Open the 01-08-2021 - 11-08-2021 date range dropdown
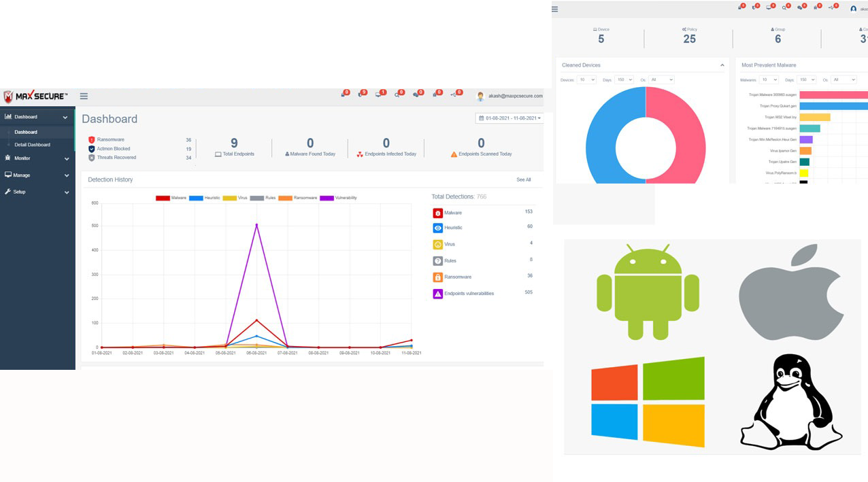This screenshot has width=868, height=482. [x=510, y=118]
